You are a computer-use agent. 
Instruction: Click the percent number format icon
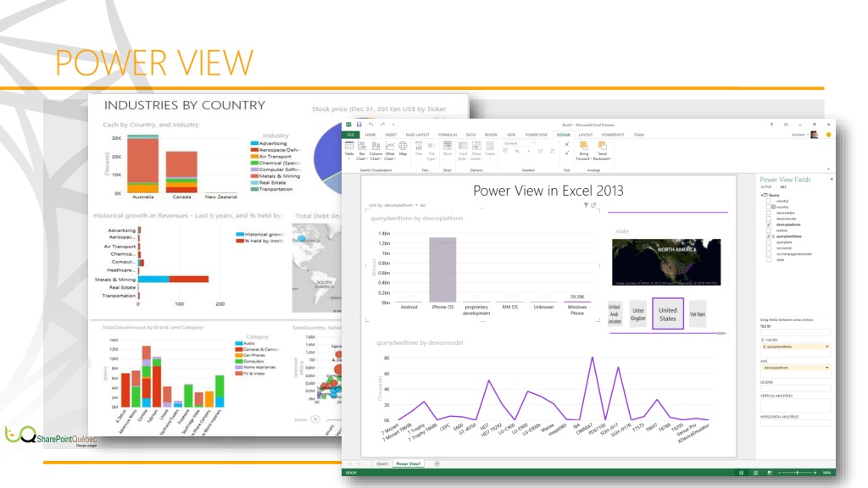pos(517,151)
